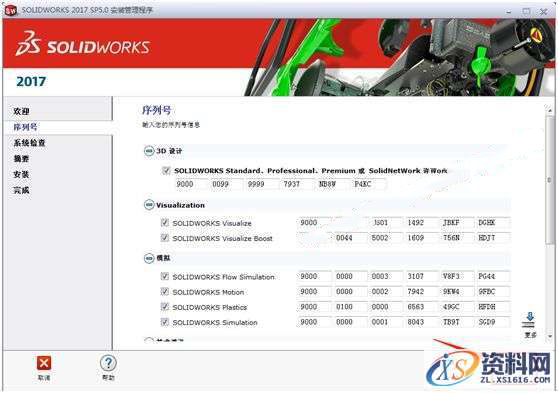Viewport: 558px width, 393px height.
Task: Click the 3D design serial field 9000
Action: pos(191,184)
